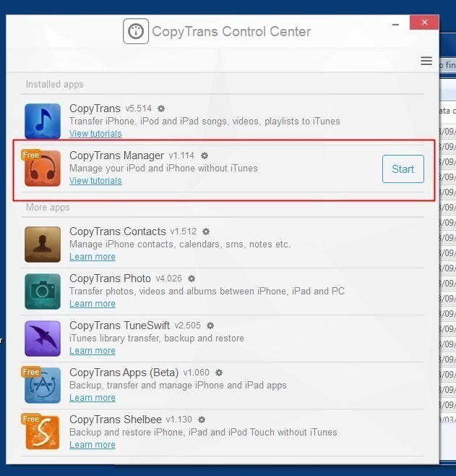The width and height of the screenshot is (456, 476).
Task: Select the CopyTrans Contacts title text
Action: point(118,231)
